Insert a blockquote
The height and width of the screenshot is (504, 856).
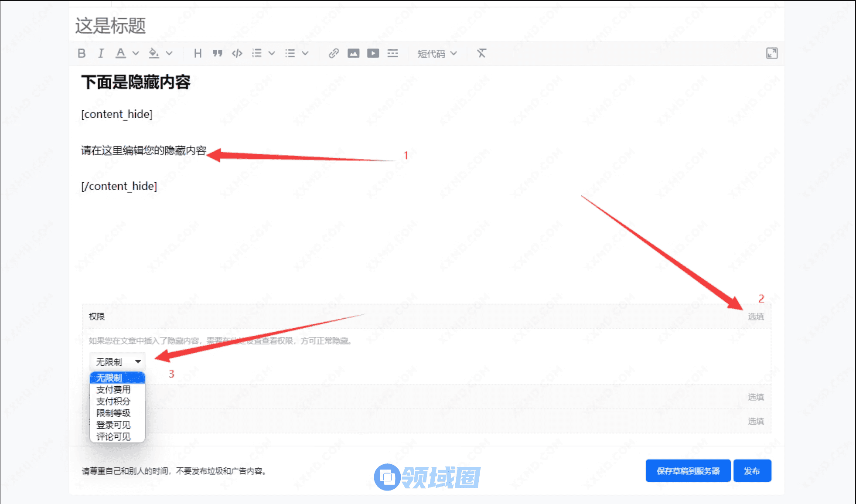coord(217,53)
